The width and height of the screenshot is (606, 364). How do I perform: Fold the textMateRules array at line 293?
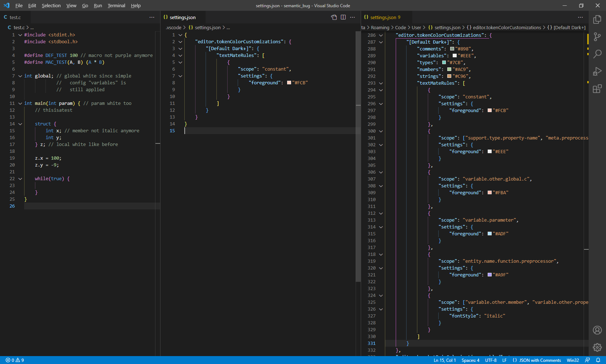point(381,83)
